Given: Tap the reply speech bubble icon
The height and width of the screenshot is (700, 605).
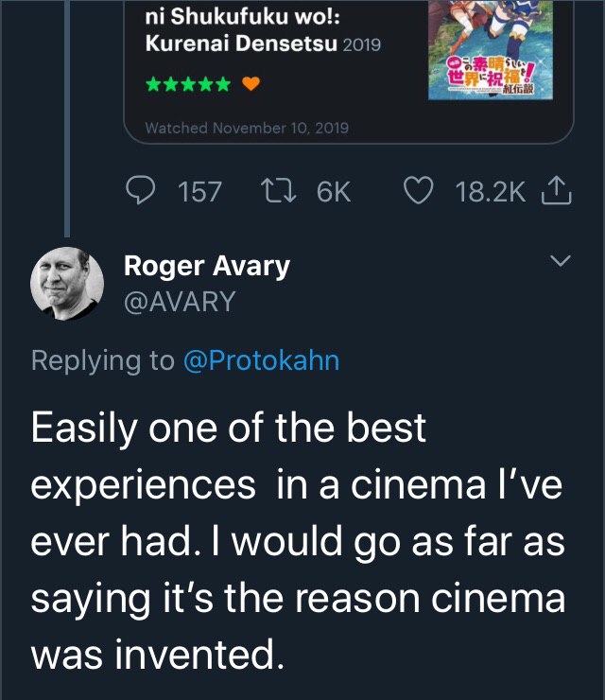Looking at the screenshot, I should point(141,192).
